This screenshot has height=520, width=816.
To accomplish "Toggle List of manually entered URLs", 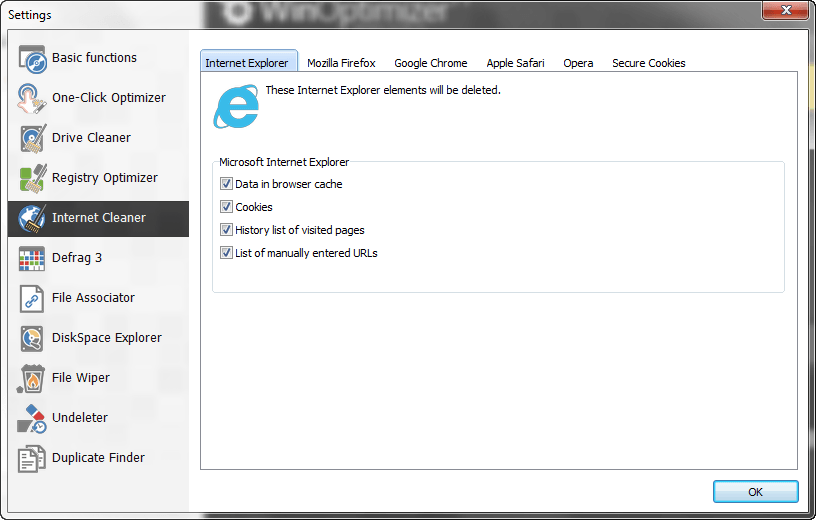I will (226, 253).
